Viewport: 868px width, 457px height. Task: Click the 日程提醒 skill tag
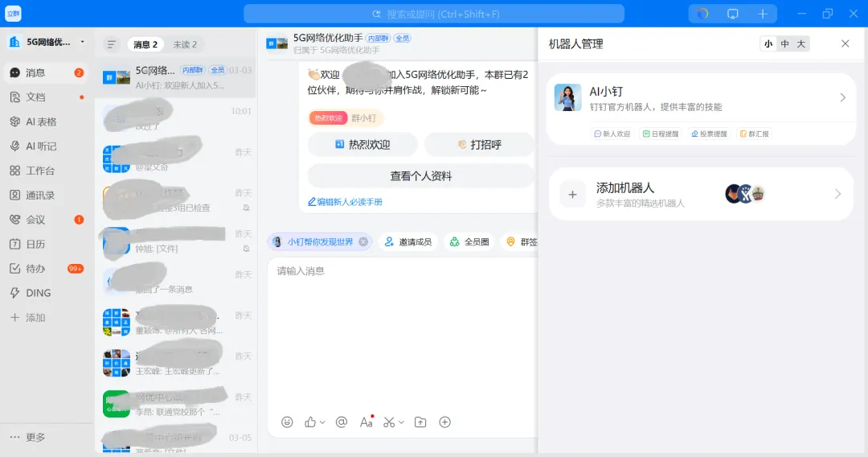pos(661,134)
